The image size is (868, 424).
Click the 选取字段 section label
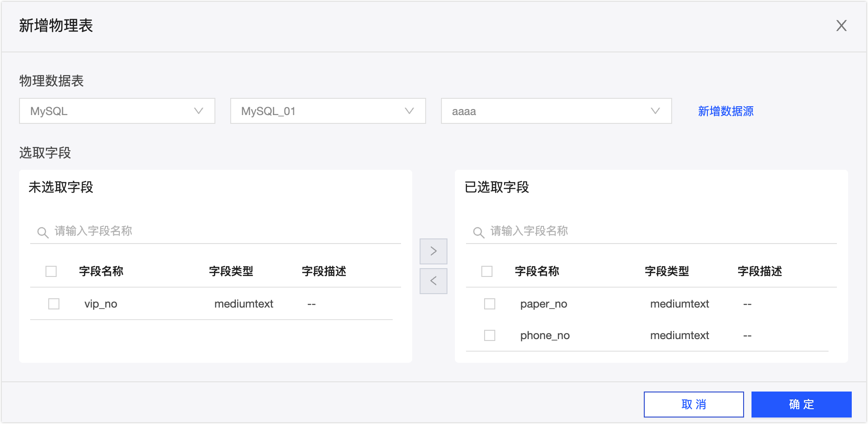[45, 153]
